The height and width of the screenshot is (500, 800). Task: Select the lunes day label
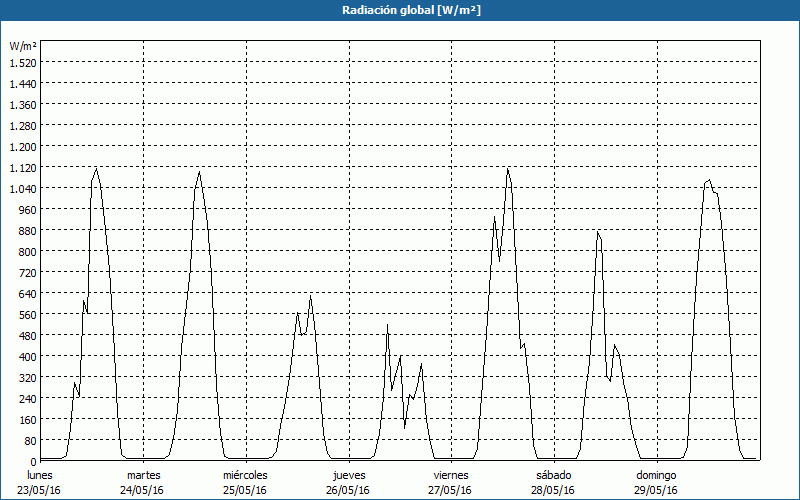point(40,474)
